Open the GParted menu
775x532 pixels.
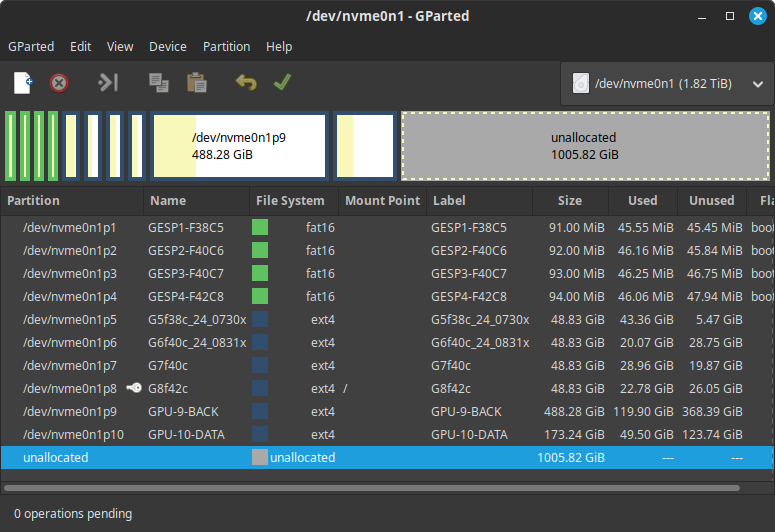[x=31, y=46]
